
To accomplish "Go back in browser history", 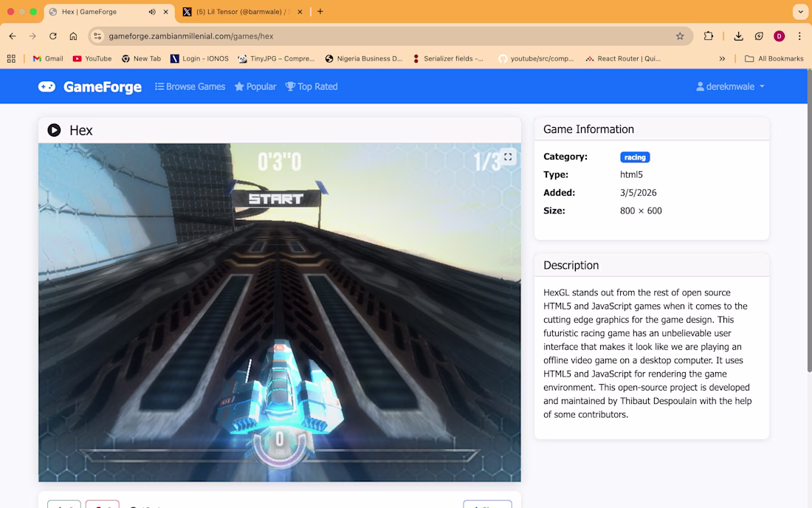I will coord(13,36).
